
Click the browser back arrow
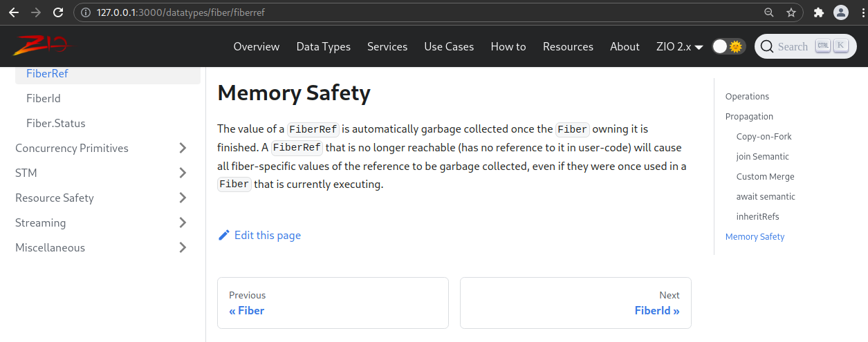14,12
